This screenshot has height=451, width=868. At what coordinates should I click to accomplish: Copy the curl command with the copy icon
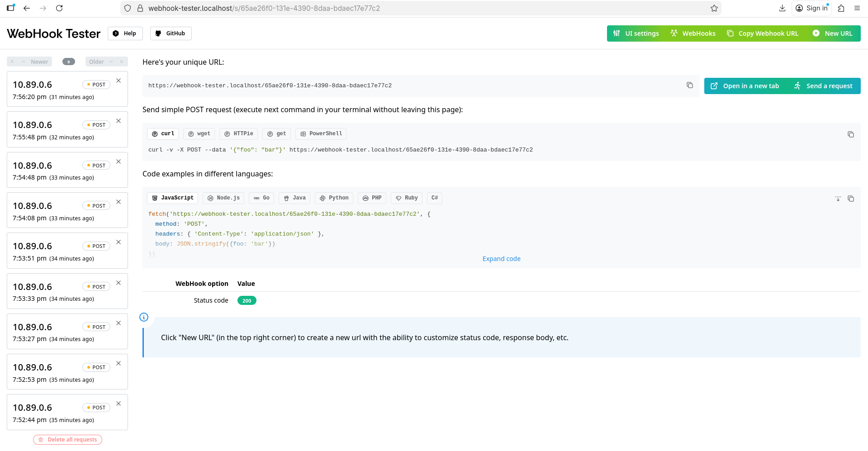(850, 134)
